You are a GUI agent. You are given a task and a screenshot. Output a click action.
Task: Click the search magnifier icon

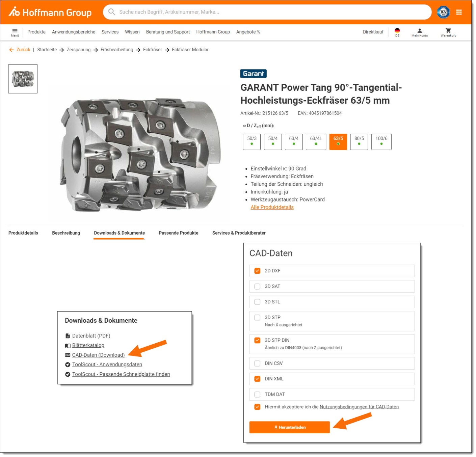(x=112, y=12)
